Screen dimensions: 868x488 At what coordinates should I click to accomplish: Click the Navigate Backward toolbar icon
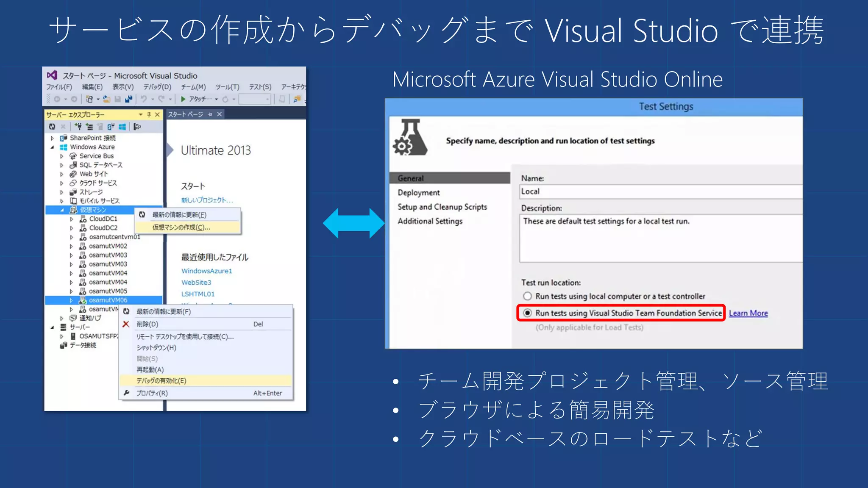[x=57, y=99]
